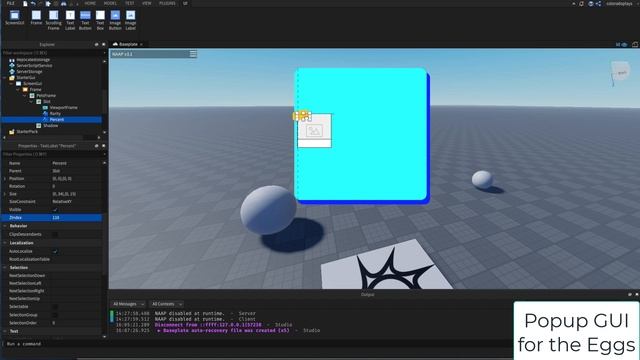This screenshot has width=640, height=360.
Task: Edit the ZIndex value field
Action: click(x=76, y=218)
